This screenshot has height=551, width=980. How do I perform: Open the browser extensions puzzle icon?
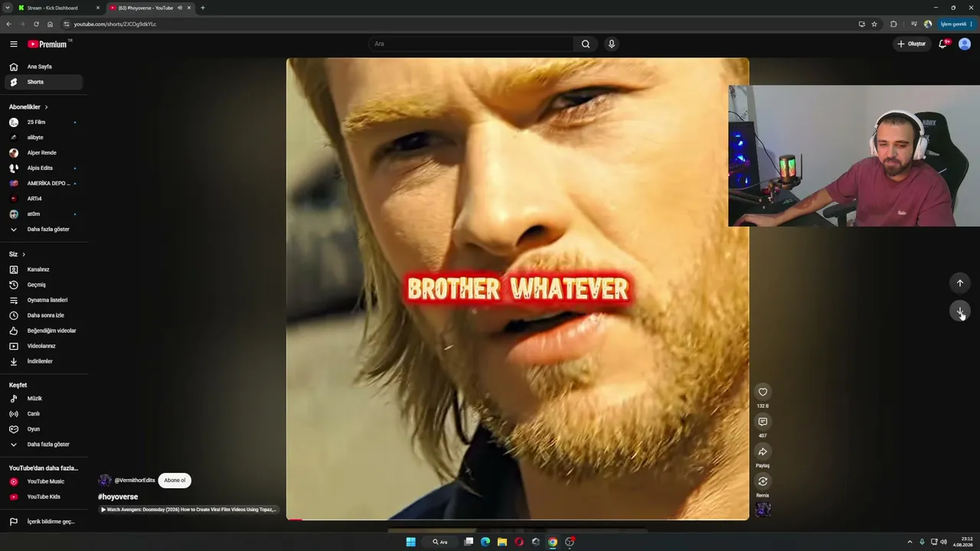[893, 24]
